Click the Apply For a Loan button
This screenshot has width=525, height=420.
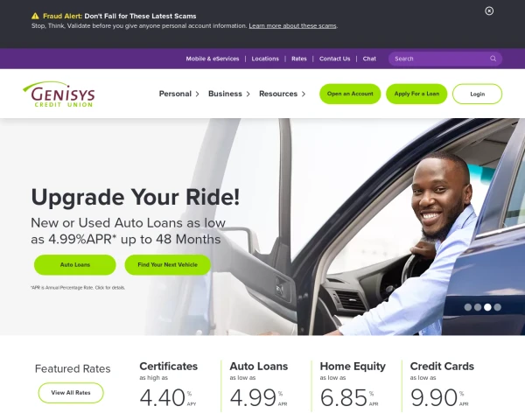click(416, 94)
